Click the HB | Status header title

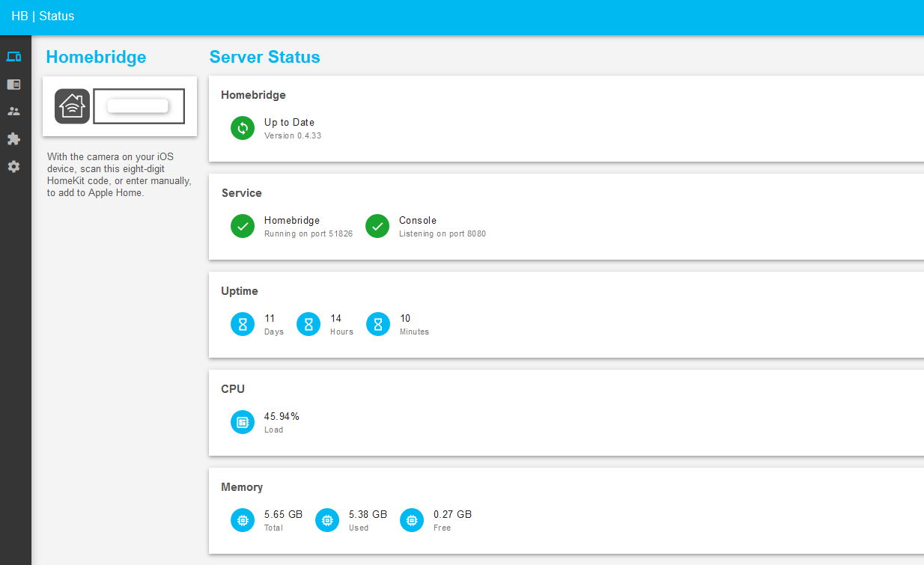(x=43, y=16)
